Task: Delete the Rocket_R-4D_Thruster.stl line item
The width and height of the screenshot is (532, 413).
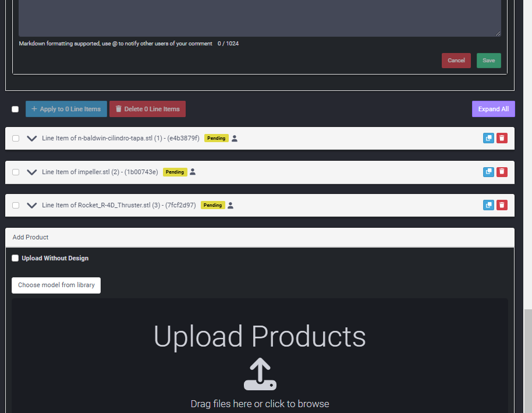Action: pyautogui.click(x=502, y=205)
